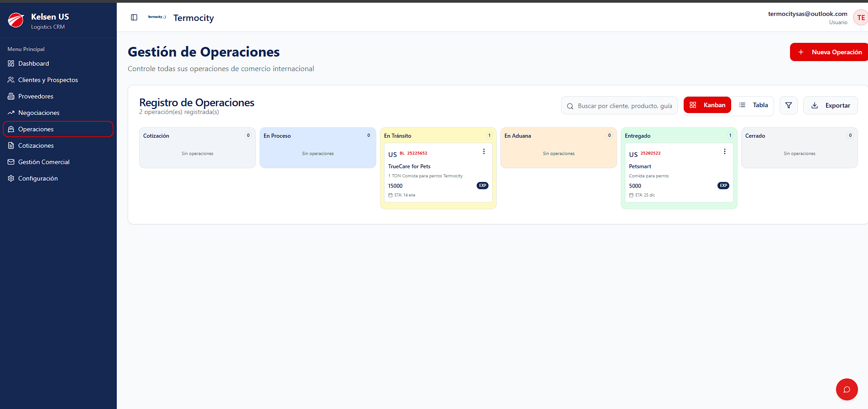This screenshot has height=409, width=868.
Task: Click the En Aduana column header
Action: [518, 136]
